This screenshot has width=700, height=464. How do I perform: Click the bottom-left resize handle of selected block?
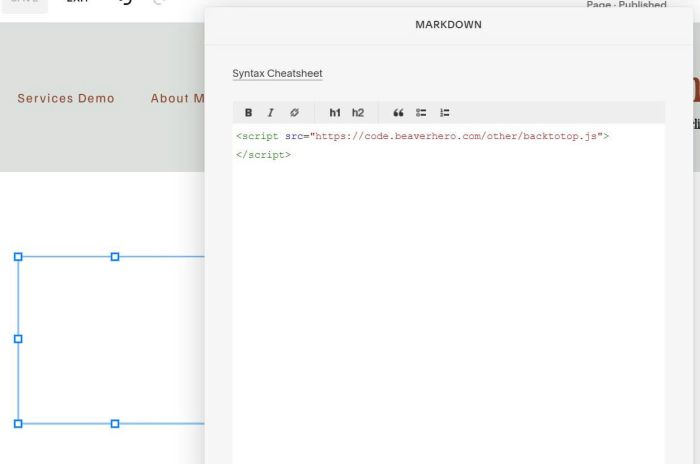click(18, 424)
